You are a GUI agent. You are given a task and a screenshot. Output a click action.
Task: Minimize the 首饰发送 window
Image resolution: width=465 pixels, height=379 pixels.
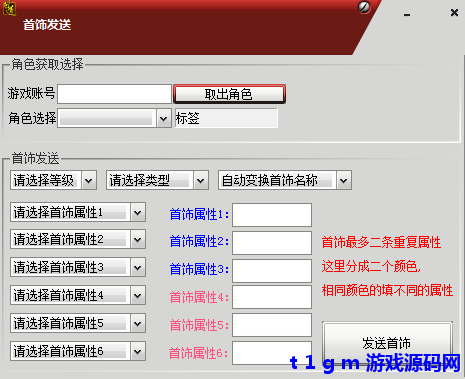point(407,14)
